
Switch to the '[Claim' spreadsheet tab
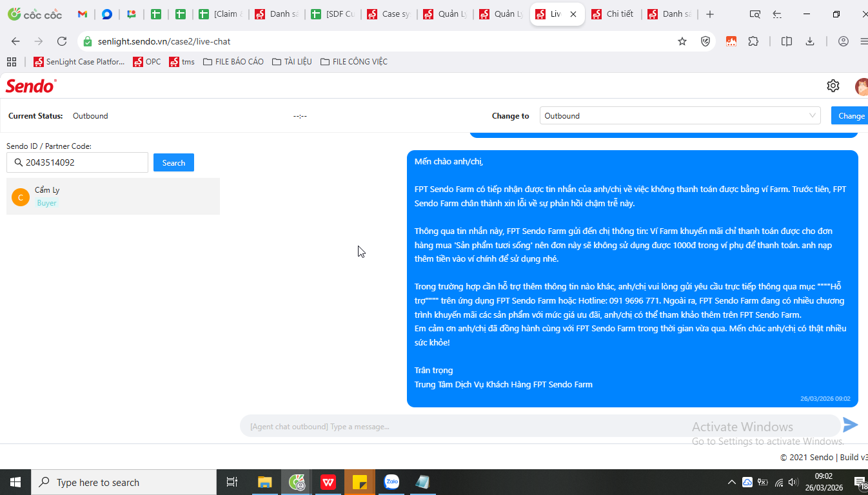pyautogui.click(x=221, y=14)
